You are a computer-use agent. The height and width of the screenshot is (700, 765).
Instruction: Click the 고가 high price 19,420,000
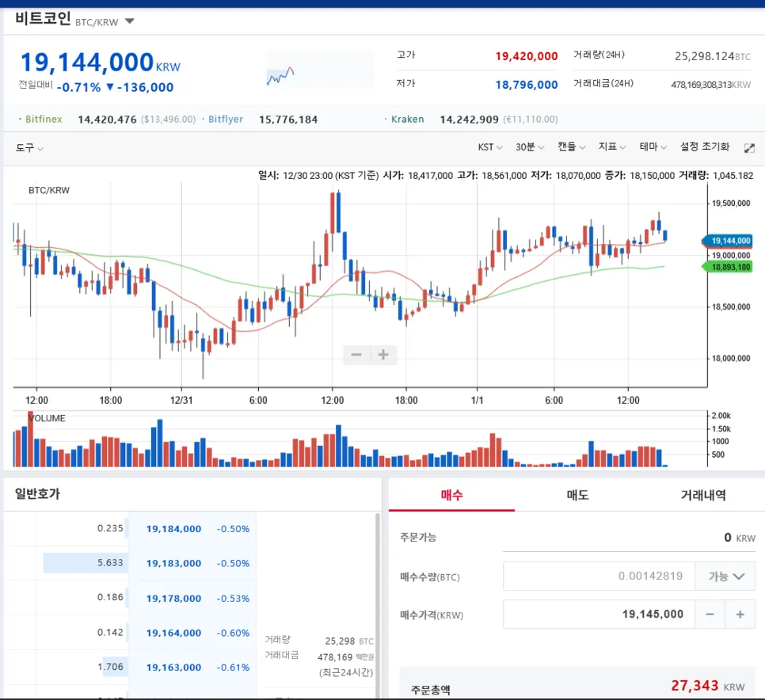click(x=527, y=56)
